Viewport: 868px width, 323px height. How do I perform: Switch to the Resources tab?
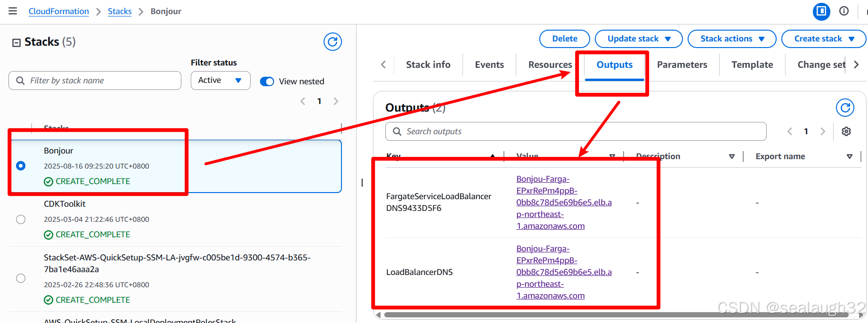point(550,65)
